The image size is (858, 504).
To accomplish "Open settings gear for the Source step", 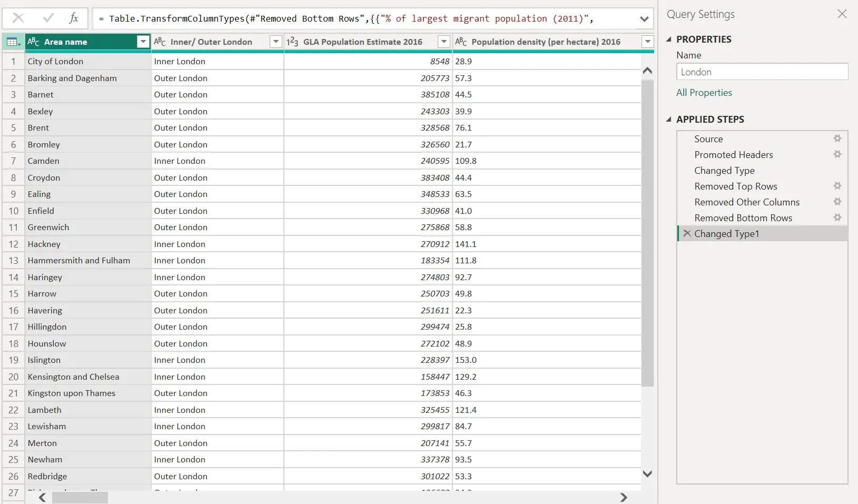I will (x=837, y=139).
